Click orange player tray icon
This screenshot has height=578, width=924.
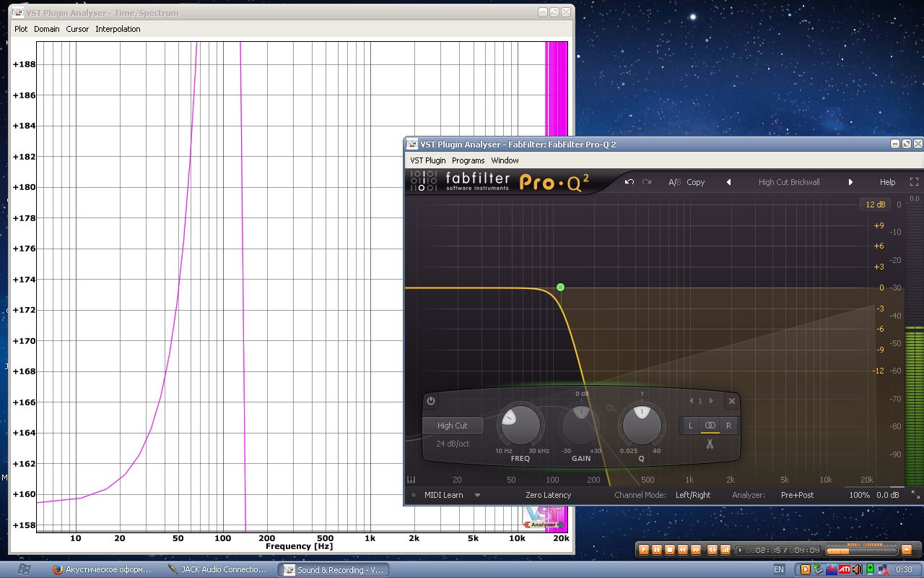pos(806,569)
